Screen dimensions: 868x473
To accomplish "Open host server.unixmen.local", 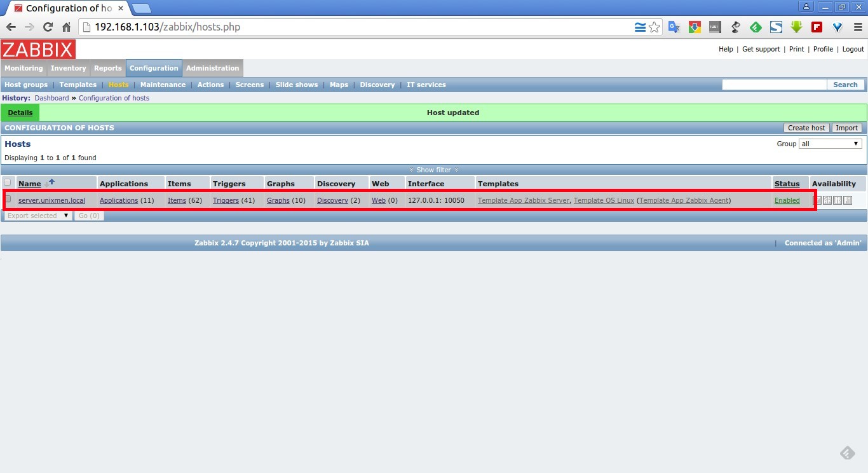I will [x=51, y=200].
